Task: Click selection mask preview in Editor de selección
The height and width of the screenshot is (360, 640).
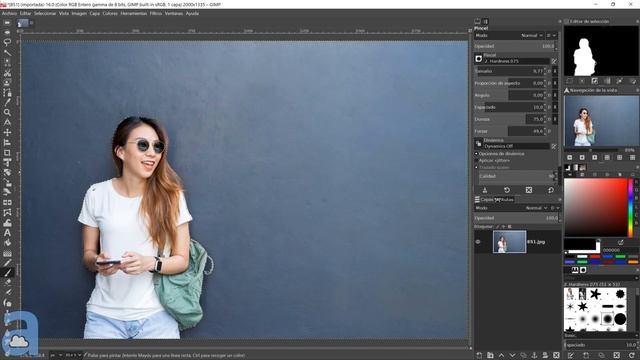Action: [600, 51]
